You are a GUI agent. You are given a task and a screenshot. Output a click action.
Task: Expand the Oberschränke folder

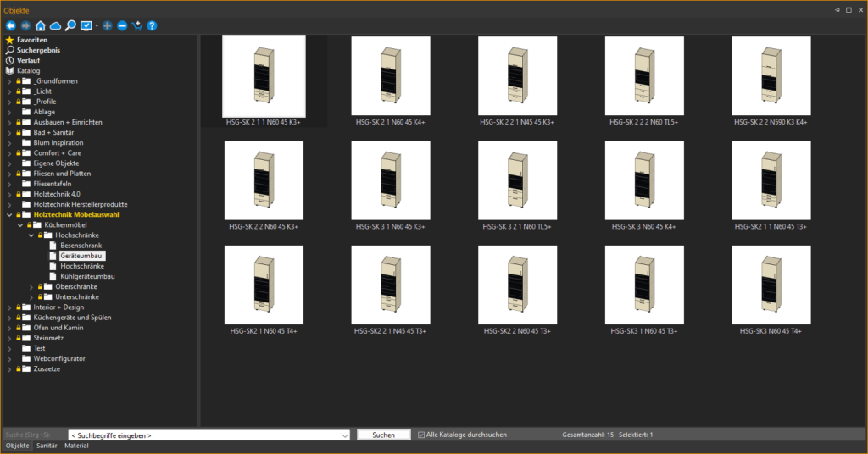pos(30,286)
